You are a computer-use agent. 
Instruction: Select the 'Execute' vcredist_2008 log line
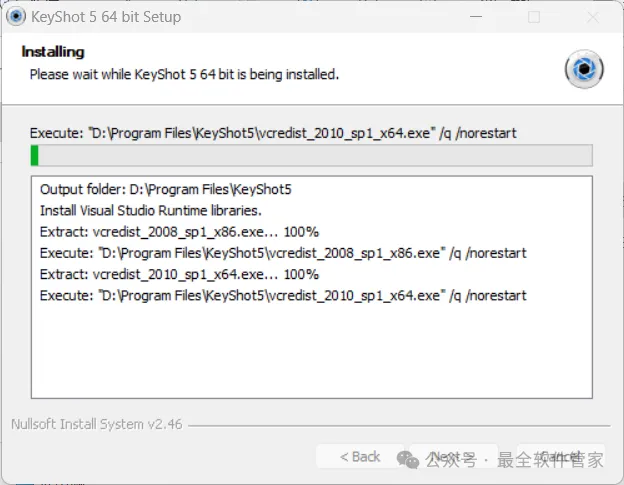[x=283, y=253]
